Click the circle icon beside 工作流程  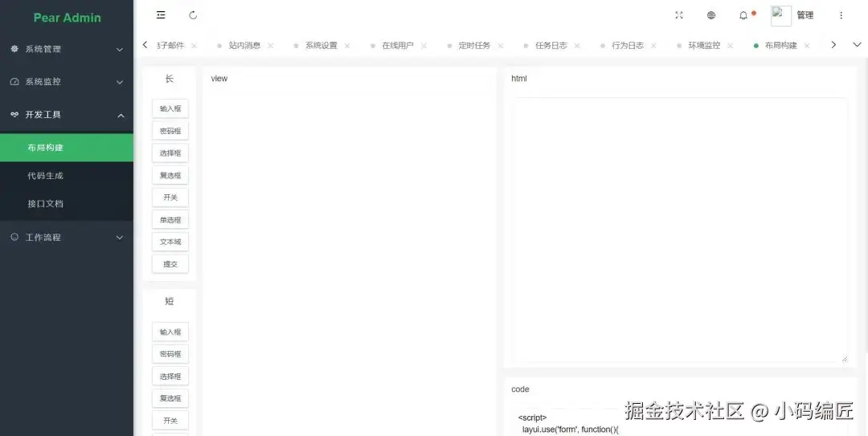point(14,237)
